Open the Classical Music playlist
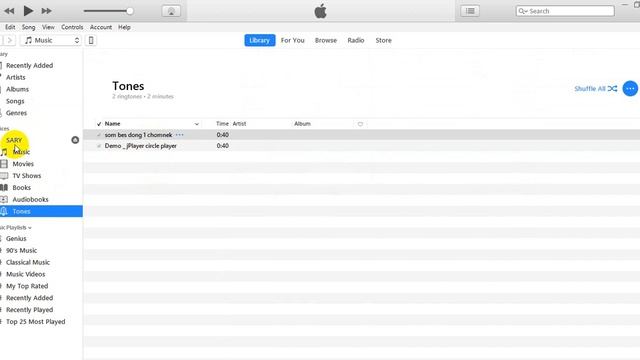 [x=28, y=262]
